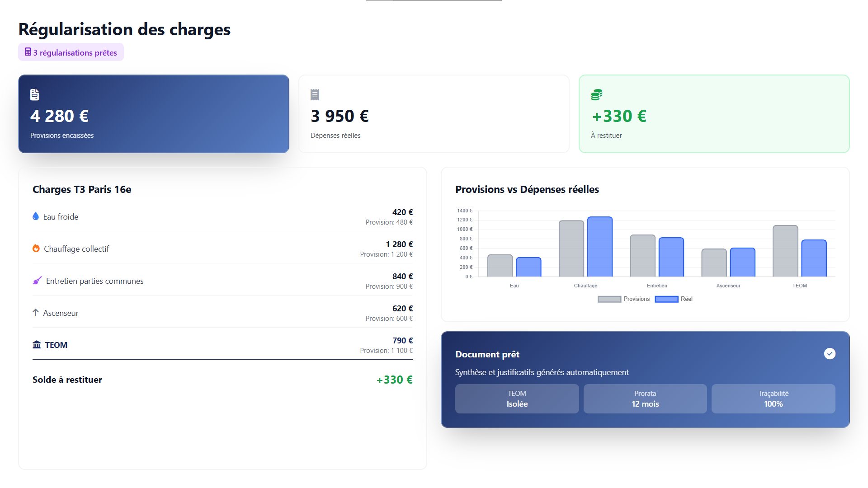Click the blue Réel bar for Chauffage
This screenshot has width=868, height=488.
tap(600, 247)
